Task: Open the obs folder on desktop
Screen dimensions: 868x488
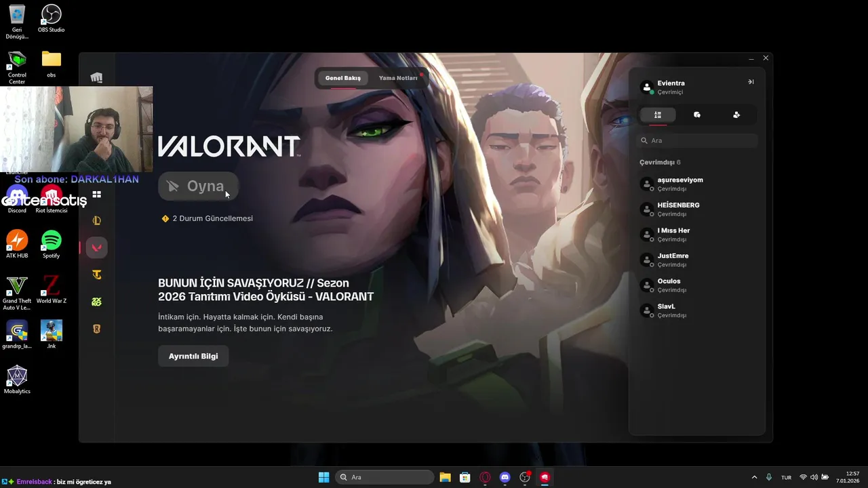Action: (52, 64)
